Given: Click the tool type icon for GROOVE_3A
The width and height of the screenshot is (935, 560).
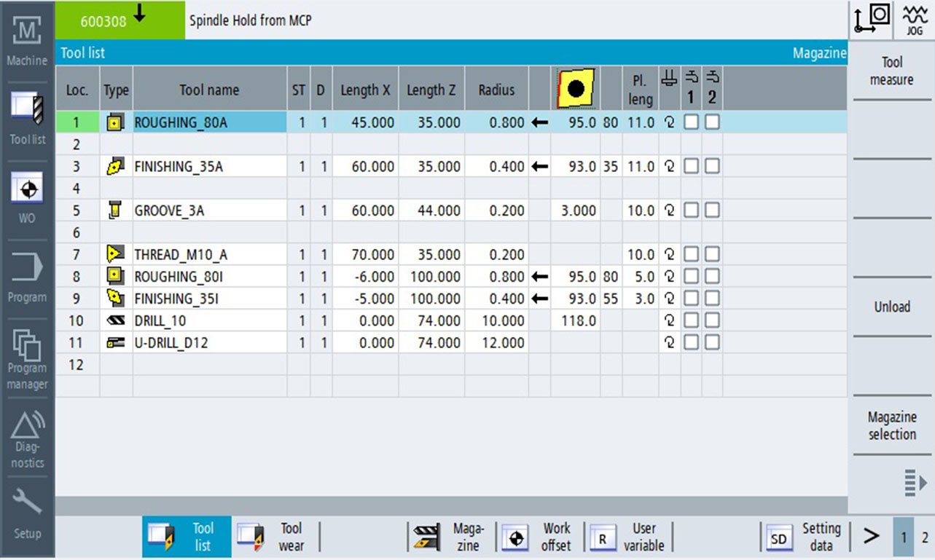Looking at the screenshot, I should click(x=114, y=210).
